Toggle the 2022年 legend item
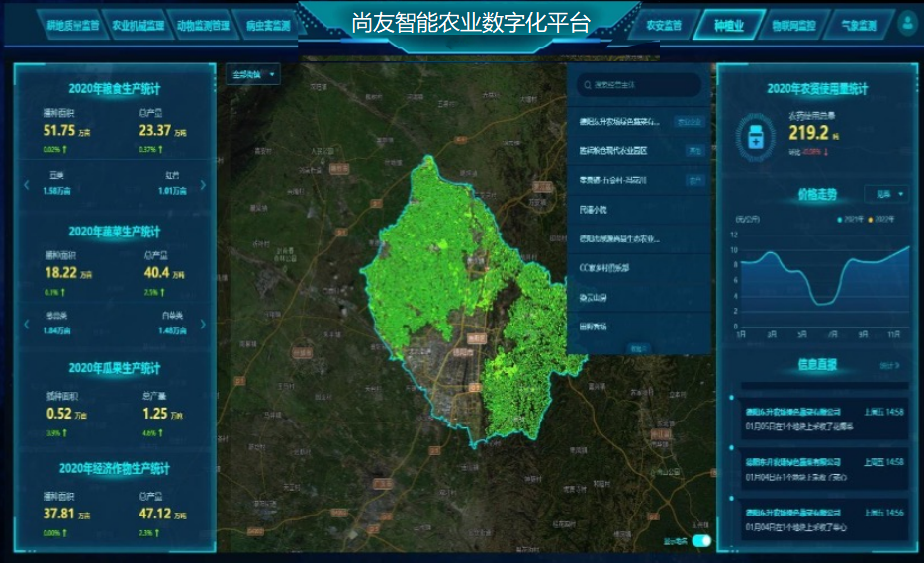This screenshot has height=563, width=924. (881, 219)
